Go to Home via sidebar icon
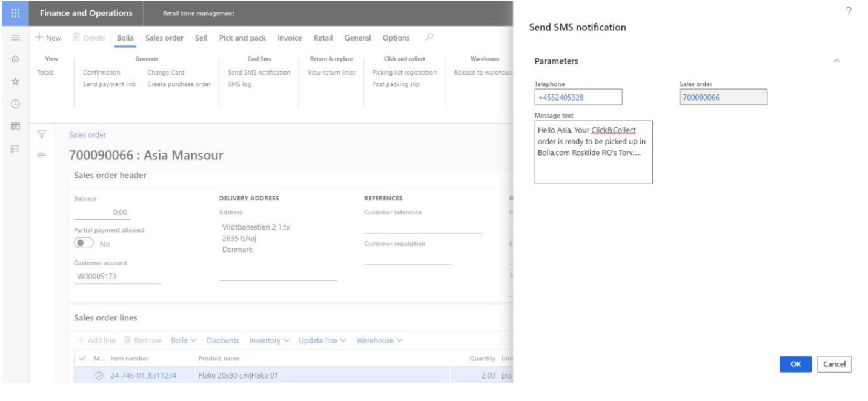 [16, 59]
